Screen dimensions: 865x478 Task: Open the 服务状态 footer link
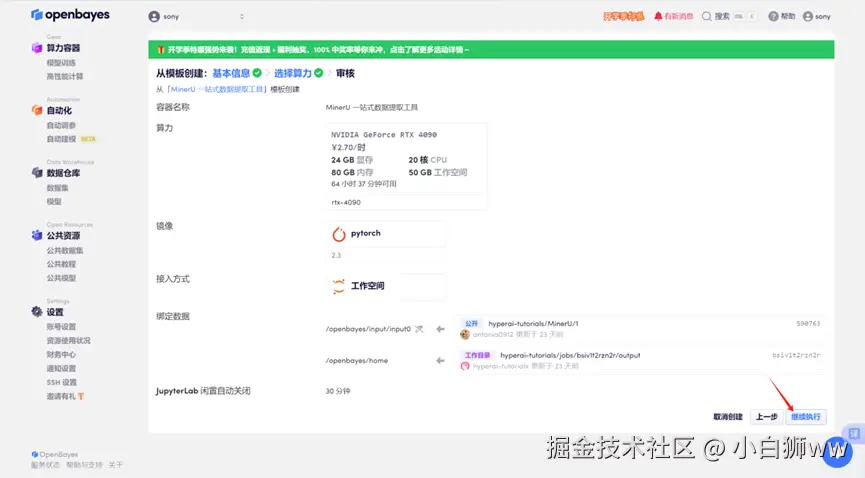pyautogui.click(x=45, y=465)
